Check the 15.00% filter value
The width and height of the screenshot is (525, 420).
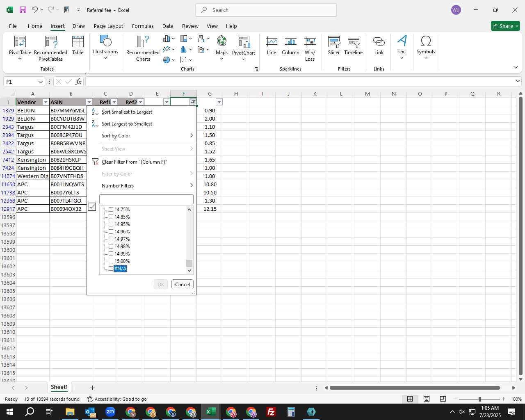coord(111,261)
